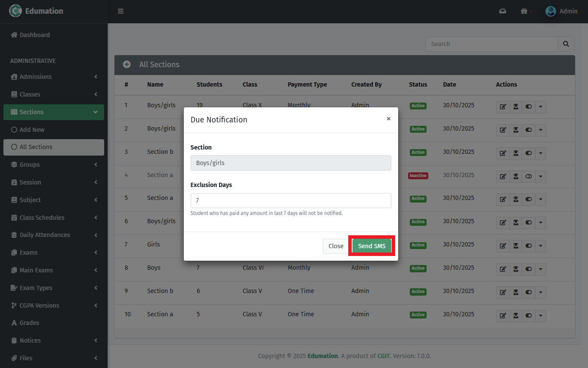Open Grades in sidebar

pos(54,323)
